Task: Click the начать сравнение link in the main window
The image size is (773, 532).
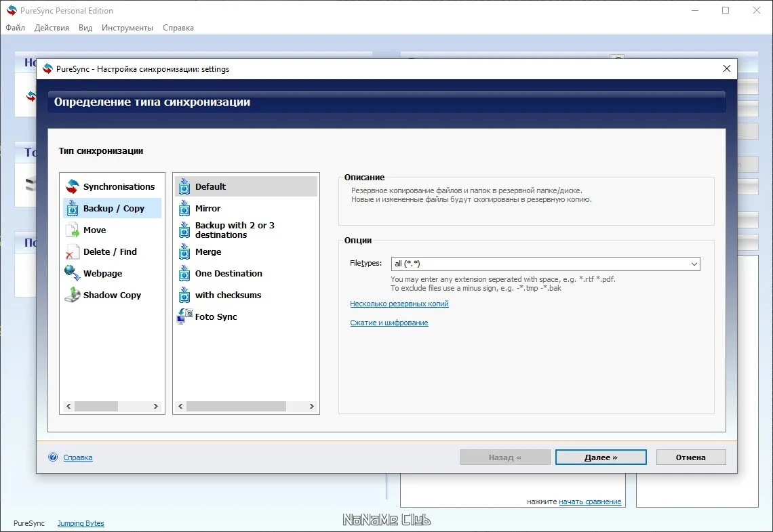Action: click(x=590, y=502)
